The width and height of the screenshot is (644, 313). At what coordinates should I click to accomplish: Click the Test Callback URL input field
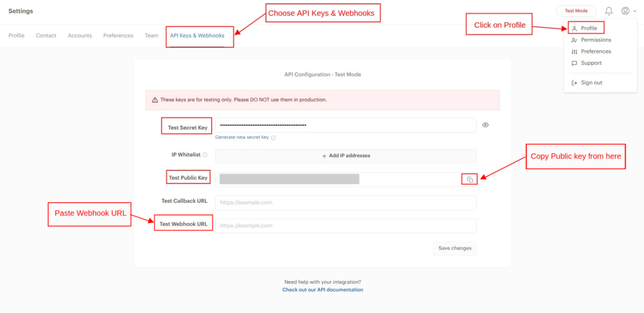(346, 202)
